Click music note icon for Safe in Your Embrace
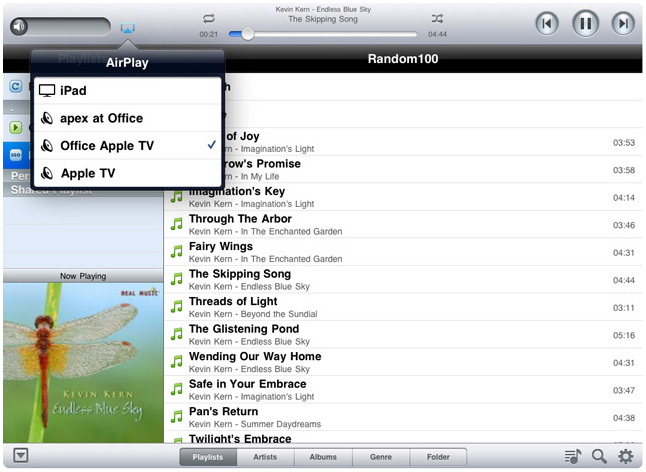The width and height of the screenshot is (646, 472). [x=177, y=389]
